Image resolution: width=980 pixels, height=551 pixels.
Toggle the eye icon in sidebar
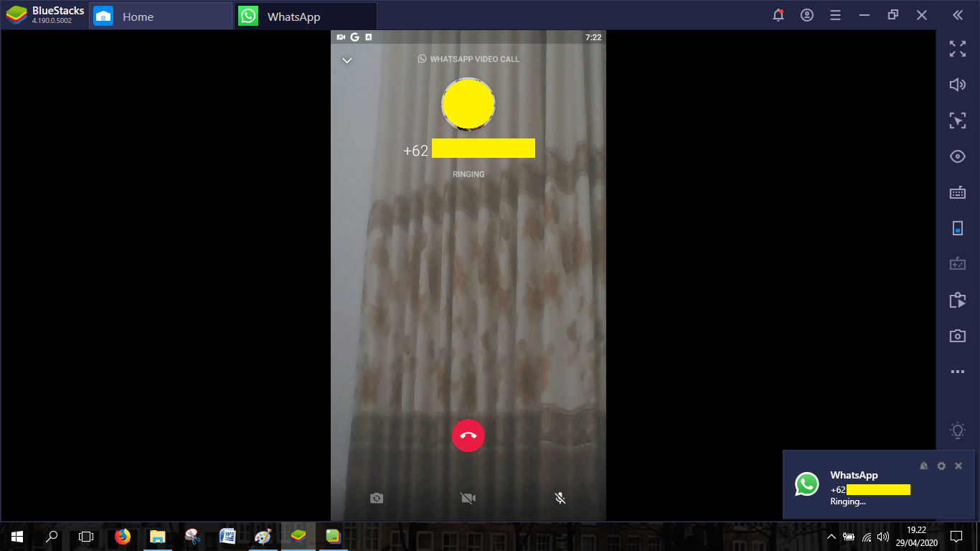click(958, 156)
